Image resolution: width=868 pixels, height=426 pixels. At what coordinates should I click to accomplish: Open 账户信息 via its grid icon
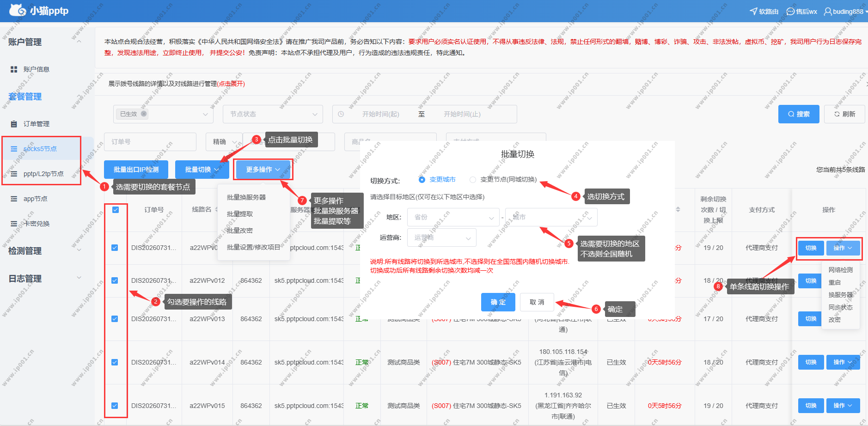coord(14,69)
